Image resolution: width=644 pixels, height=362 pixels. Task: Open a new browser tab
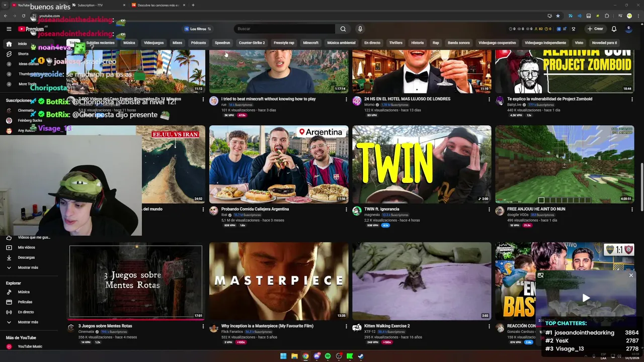(x=193, y=5)
